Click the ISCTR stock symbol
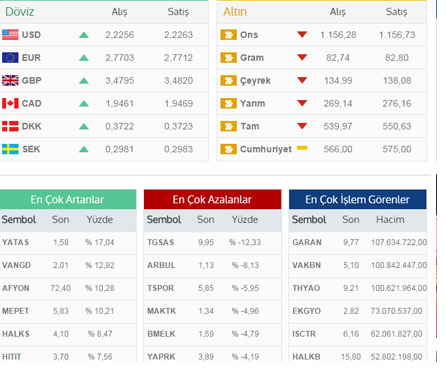The width and height of the screenshot is (446, 370). pos(304,334)
